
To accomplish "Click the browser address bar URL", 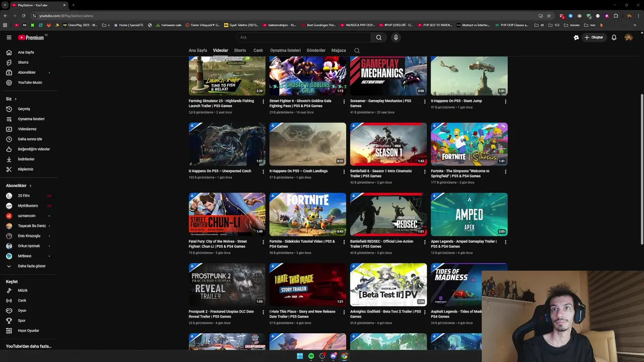I will click(x=66, y=16).
